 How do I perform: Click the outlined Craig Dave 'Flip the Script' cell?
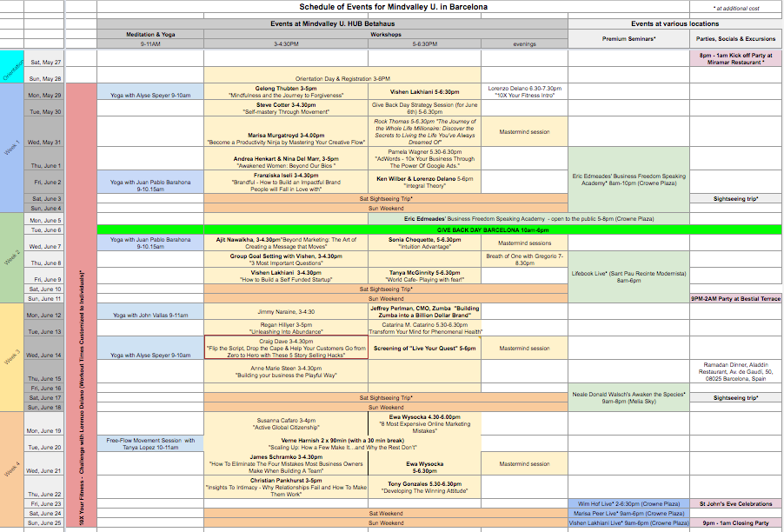(286, 348)
